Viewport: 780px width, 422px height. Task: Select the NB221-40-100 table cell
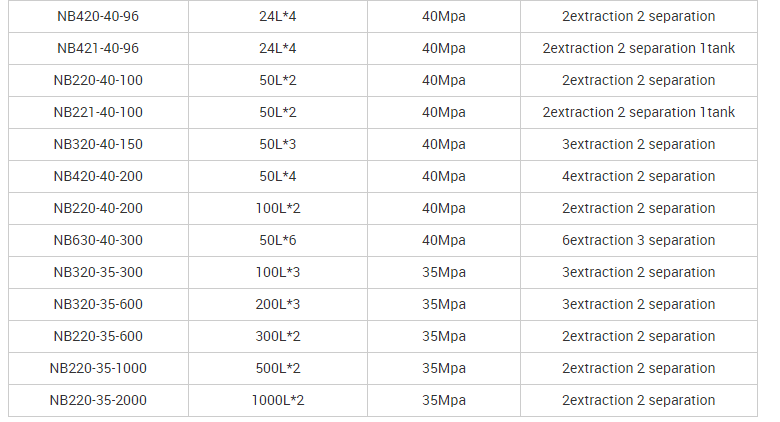coord(98,112)
